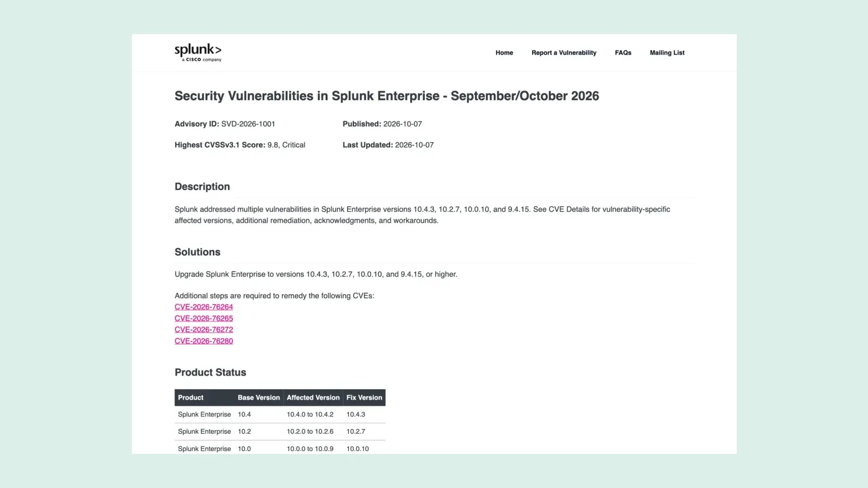Open the CVE-2026-76264 link
868x488 pixels.
click(204, 307)
